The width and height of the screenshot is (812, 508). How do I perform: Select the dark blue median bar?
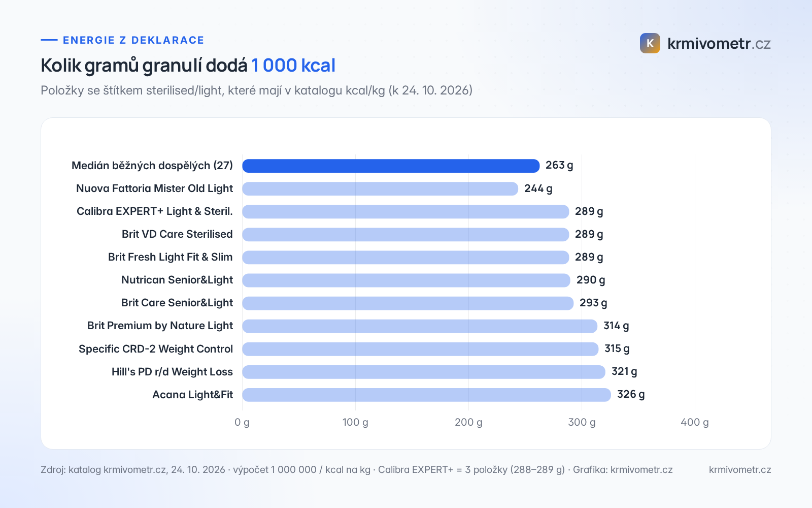click(391, 166)
